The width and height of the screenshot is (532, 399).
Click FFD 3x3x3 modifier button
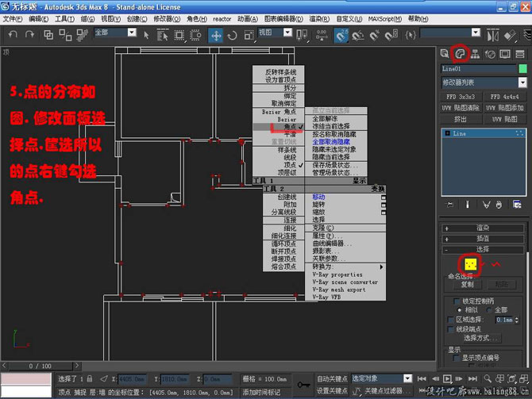point(461,97)
